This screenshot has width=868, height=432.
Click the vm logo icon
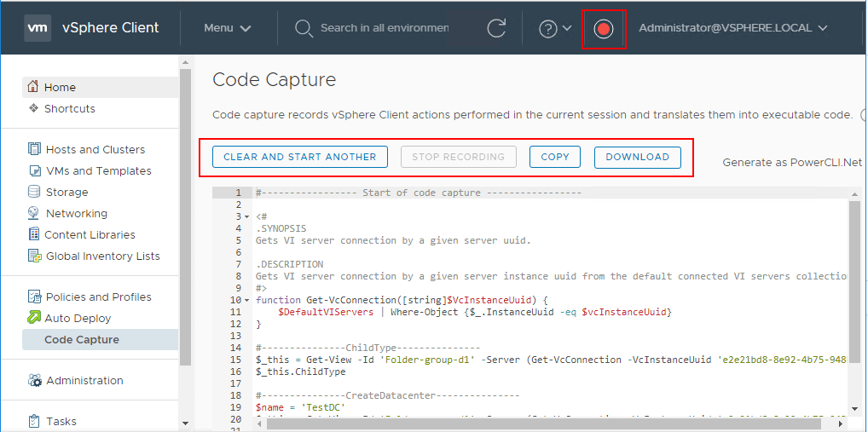point(38,27)
